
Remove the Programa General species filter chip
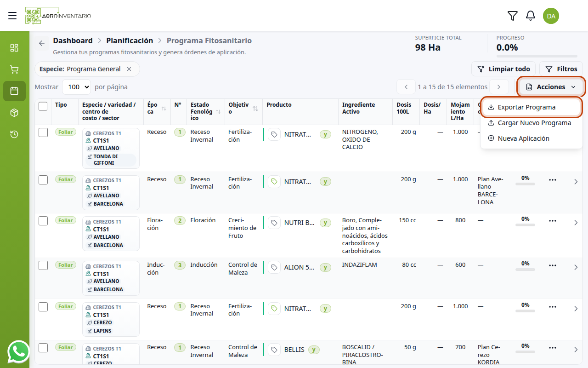(129, 69)
